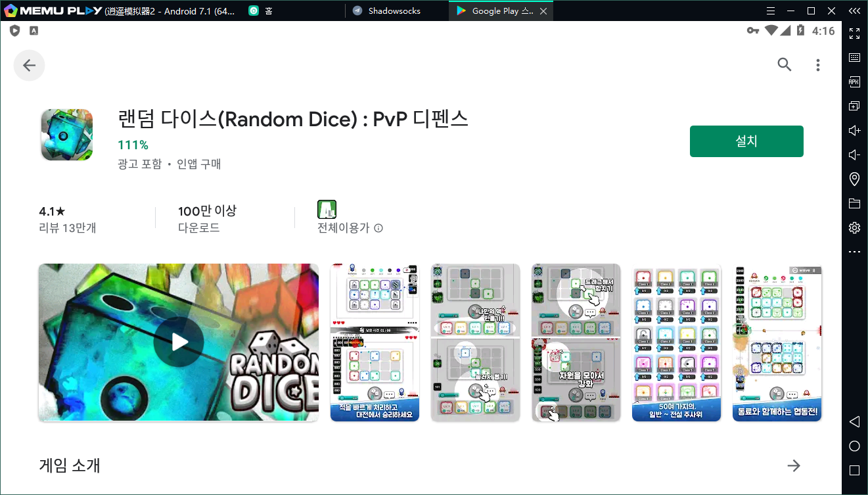Click the back arrow in Play Store
This screenshot has height=495, width=868.
[x=29, y=65]
